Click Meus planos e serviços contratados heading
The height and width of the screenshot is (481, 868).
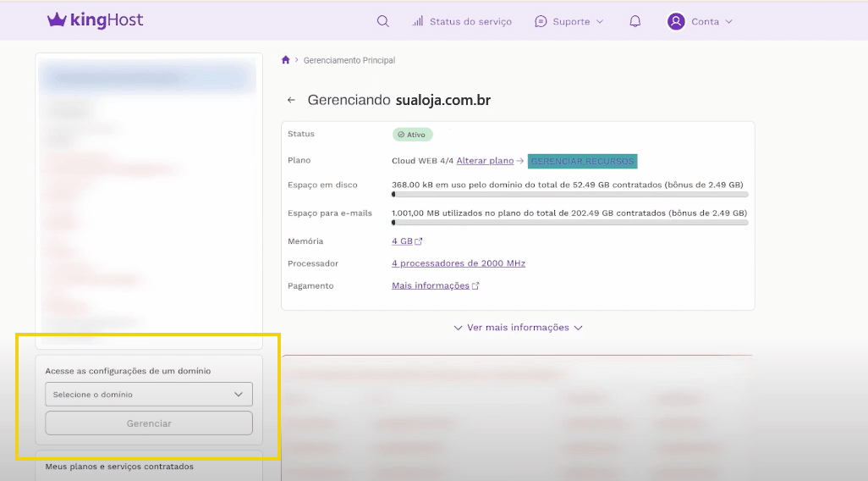[x=119, y=467]
